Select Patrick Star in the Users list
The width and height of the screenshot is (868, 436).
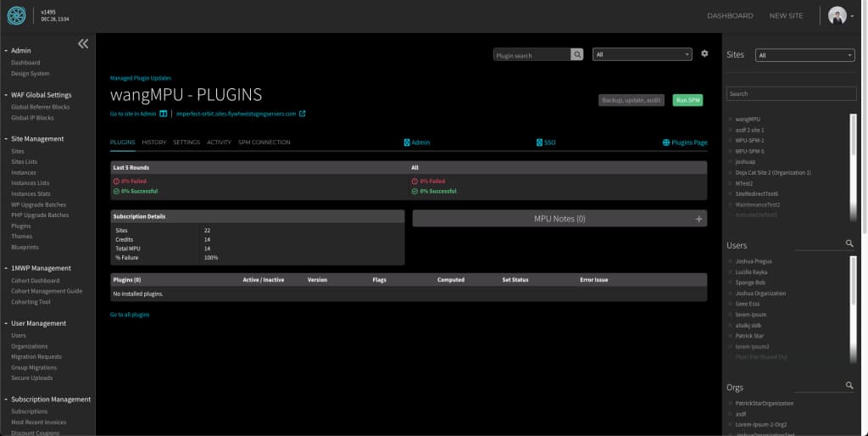pos(749,336)
